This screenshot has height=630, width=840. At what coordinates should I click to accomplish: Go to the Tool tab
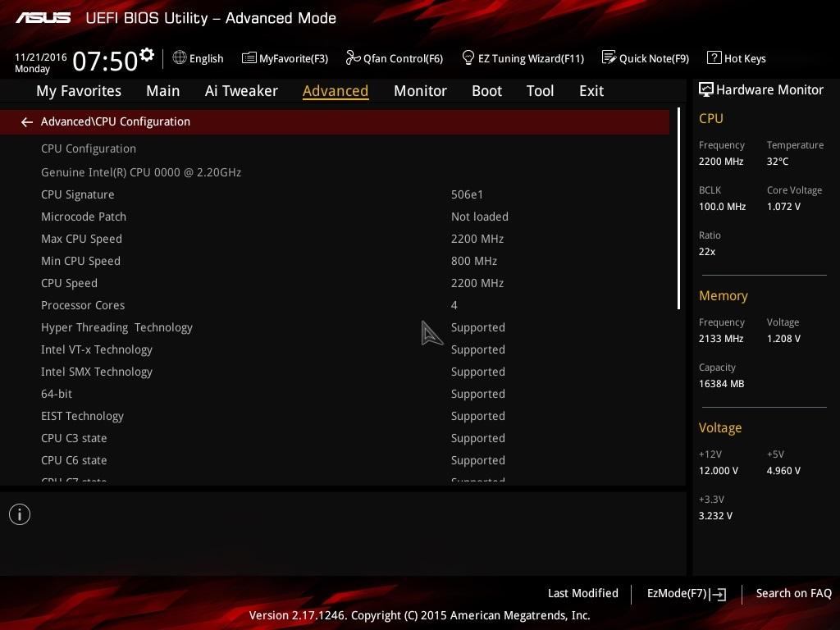[540, 91]
